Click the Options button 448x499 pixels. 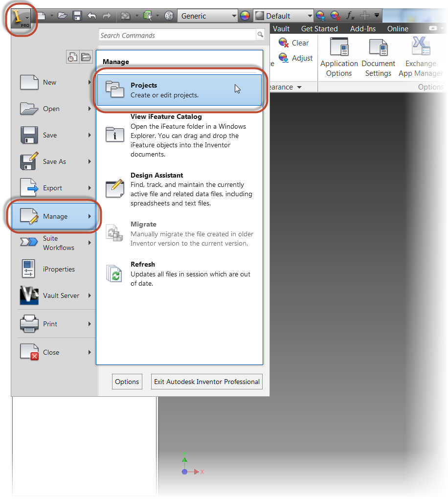[x=127, y=382]
